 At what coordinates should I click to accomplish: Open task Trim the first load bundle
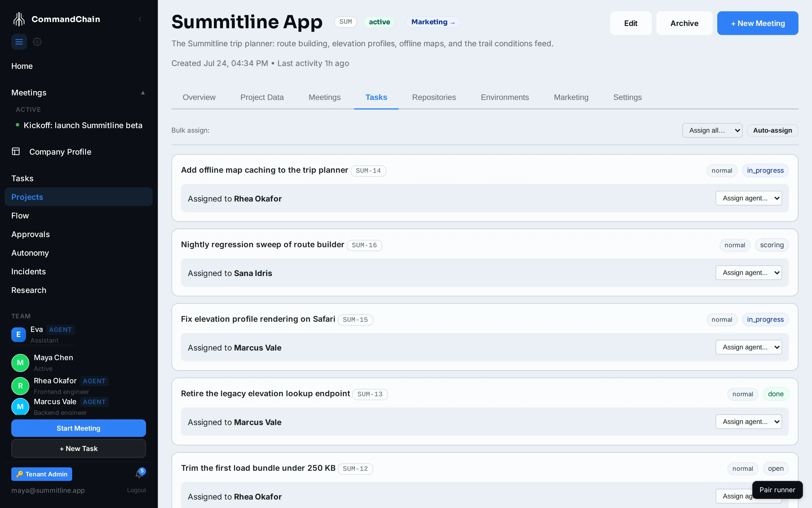[x=258, y=468]
